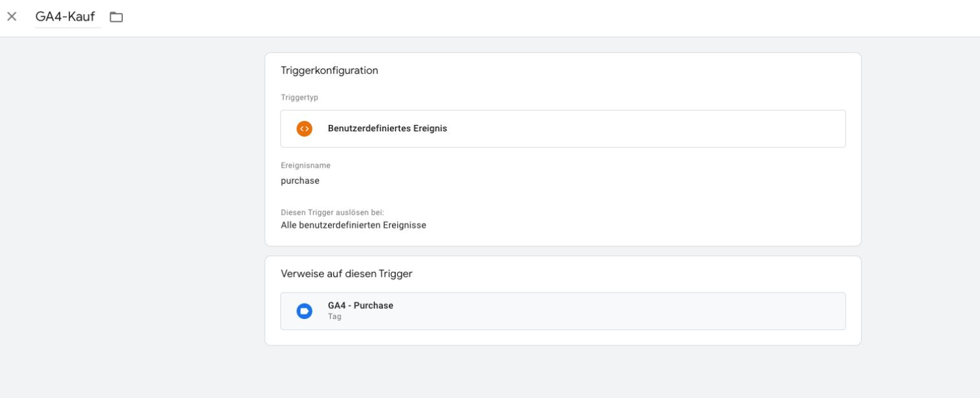The image size is (980, 398).
Task: Close the GA4-Kauf trigger editor
Action: click(12, 17)
